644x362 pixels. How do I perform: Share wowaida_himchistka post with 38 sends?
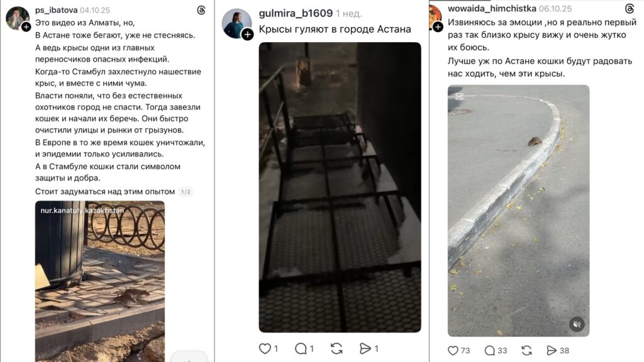[x=552, y=351]
